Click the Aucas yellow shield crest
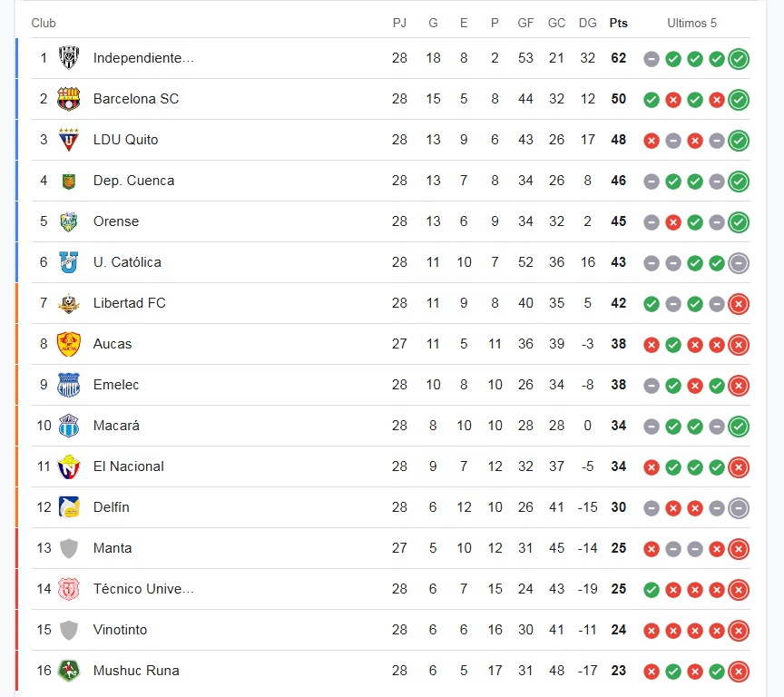784x697 pixels. click(x=68, y=344)
